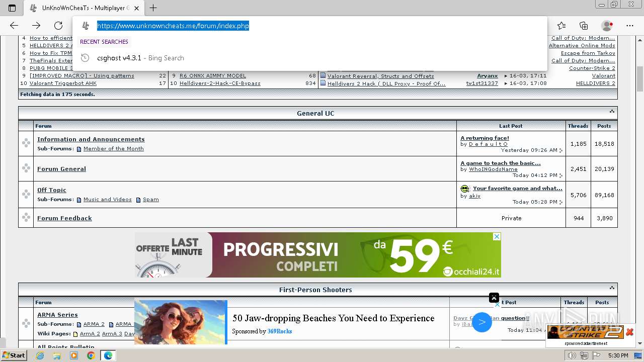The width and height of the screenshot is (644, 362).
Task: View profile of akiy
Action: pyautogui.click(x=474, y=196)
